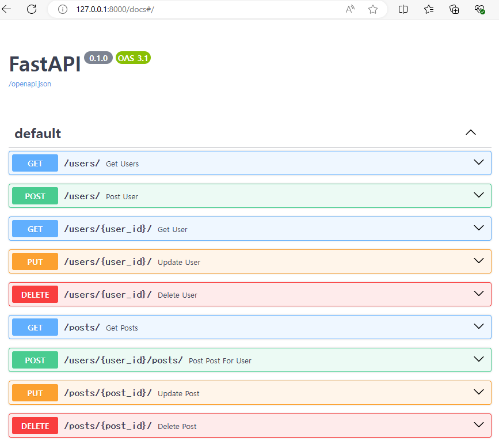The height and width of the screenshot is (448, 499).
Task: Click the PUT badge for Update Post
Action: (x=35, y=393)
